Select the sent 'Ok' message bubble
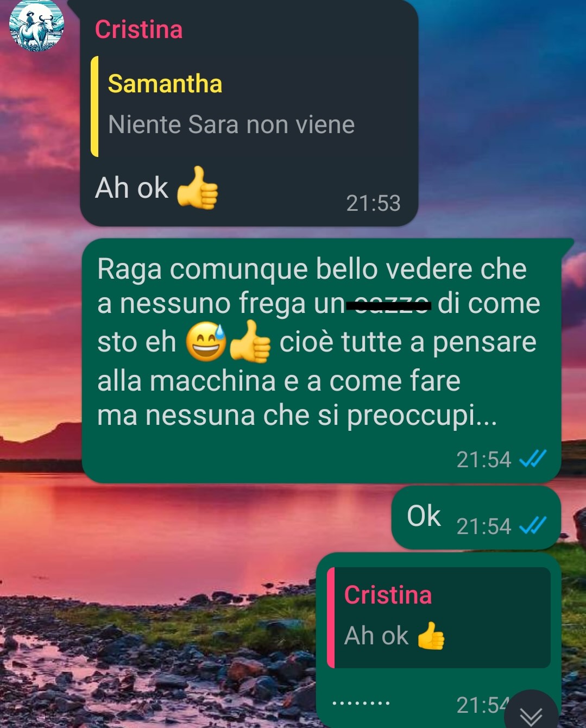This screenshot has width=586, height=728. [476, 517]
